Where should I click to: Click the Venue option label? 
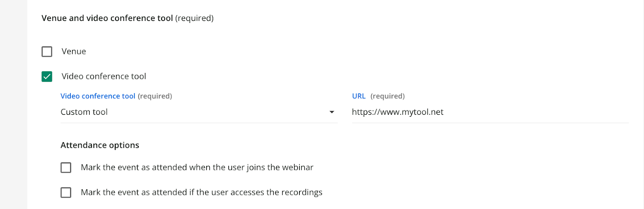pos(74,52)
